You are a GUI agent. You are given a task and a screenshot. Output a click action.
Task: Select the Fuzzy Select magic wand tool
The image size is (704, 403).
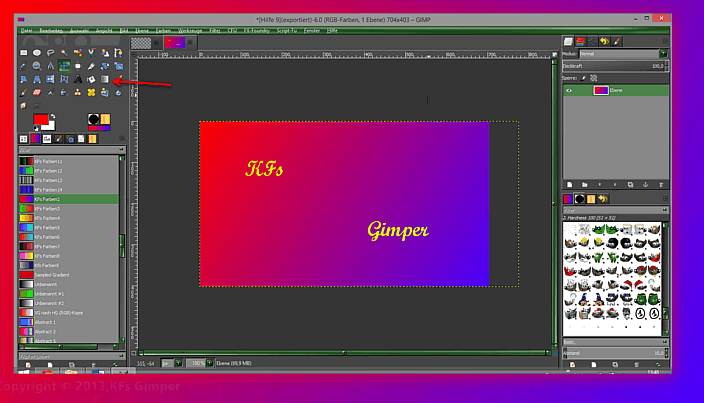coord(64,53)
